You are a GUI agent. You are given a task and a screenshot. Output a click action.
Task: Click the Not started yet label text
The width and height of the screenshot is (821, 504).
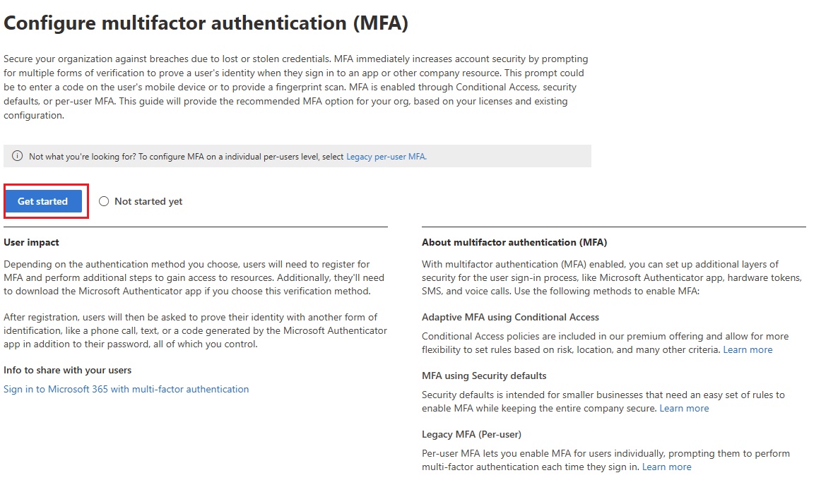point(148,202)
